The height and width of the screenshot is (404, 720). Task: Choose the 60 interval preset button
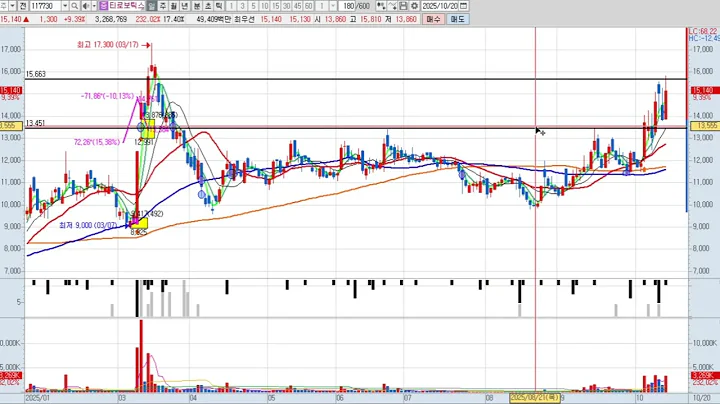tap(309, 6)
